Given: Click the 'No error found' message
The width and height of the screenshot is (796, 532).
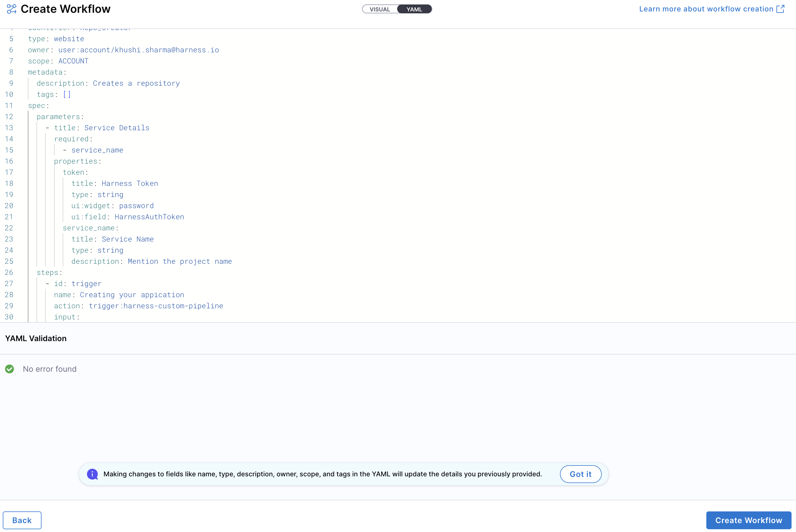Looking at the screenshot, I should (50, 369).
